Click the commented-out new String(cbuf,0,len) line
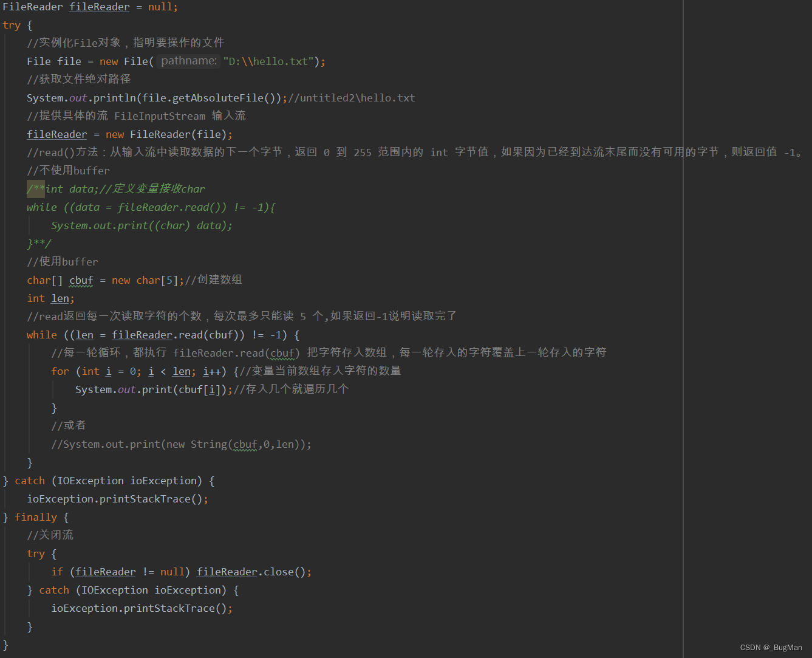Screen dimensions: 812x658 tap(181, 444)
